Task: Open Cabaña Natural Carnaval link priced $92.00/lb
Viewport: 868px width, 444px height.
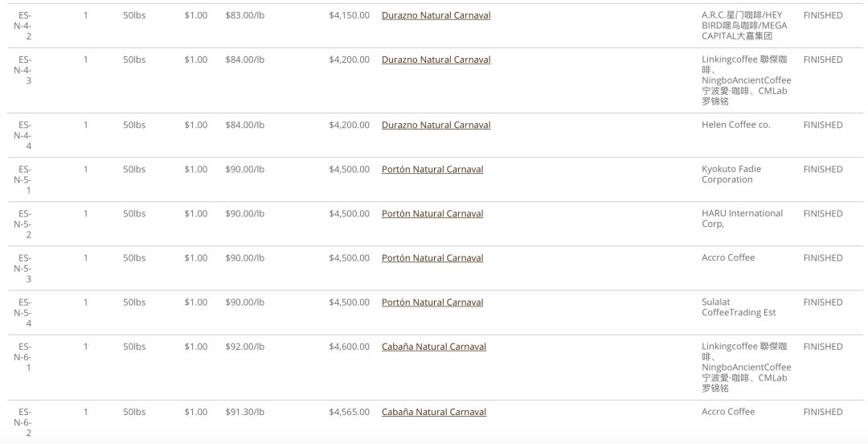Action: [433, 347]
